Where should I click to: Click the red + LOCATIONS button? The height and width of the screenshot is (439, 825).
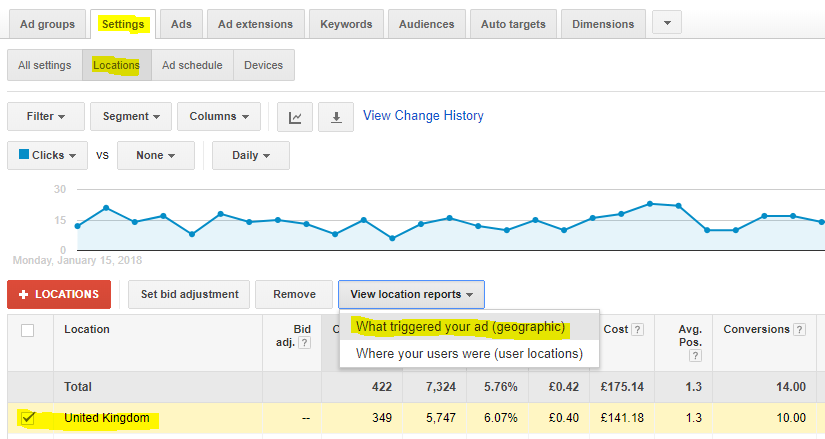[x=59, y=294]
